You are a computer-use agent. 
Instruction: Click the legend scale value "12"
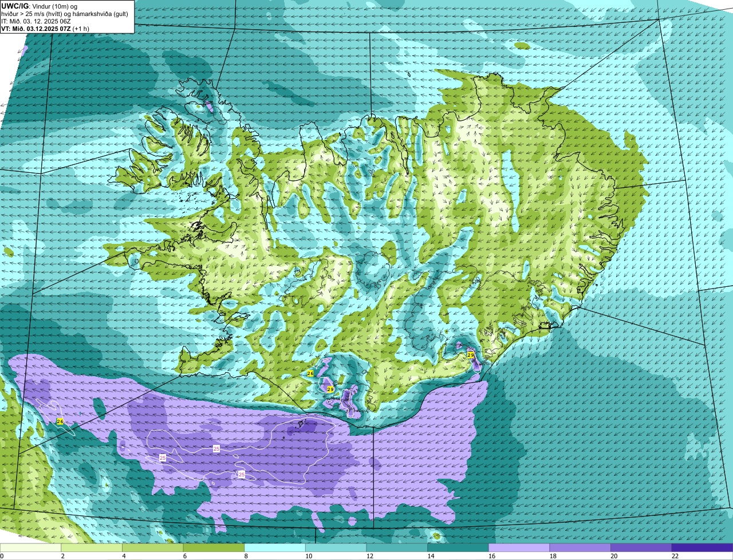coord(369,556)
